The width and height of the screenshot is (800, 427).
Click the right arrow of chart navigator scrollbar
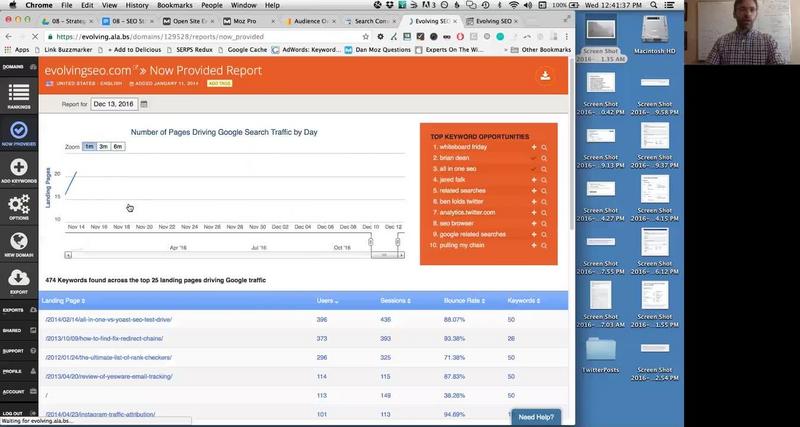[x=402, y=255]
